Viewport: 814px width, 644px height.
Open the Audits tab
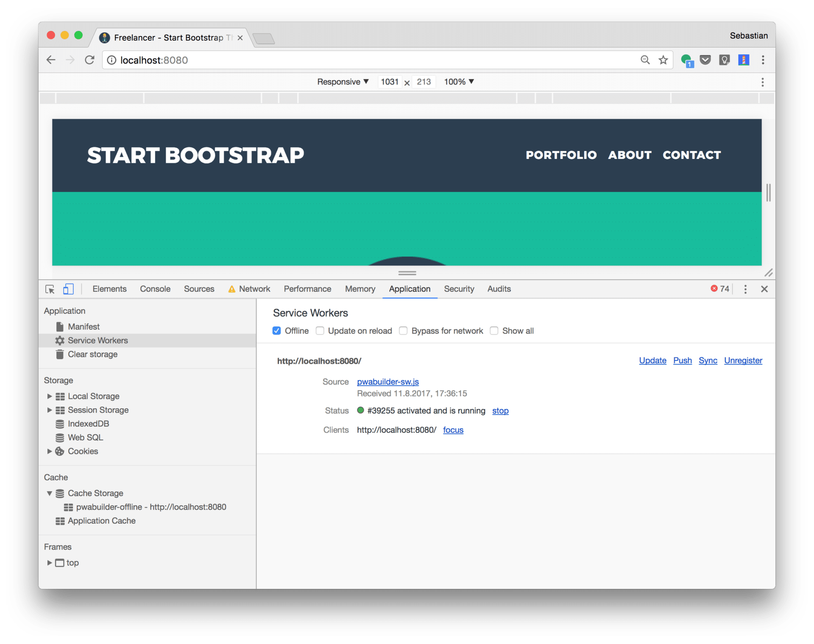click(x=499, y=289)
